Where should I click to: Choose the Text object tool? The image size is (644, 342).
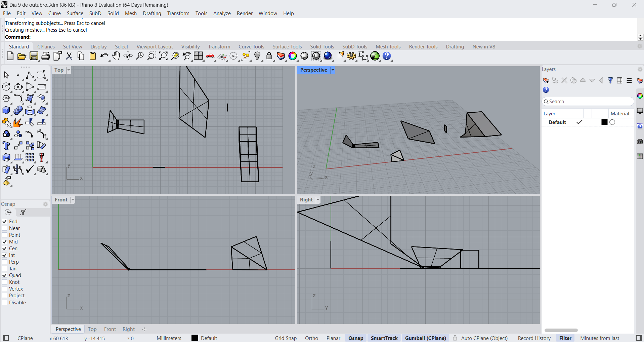pyautogui.click(x=6, y=146)
